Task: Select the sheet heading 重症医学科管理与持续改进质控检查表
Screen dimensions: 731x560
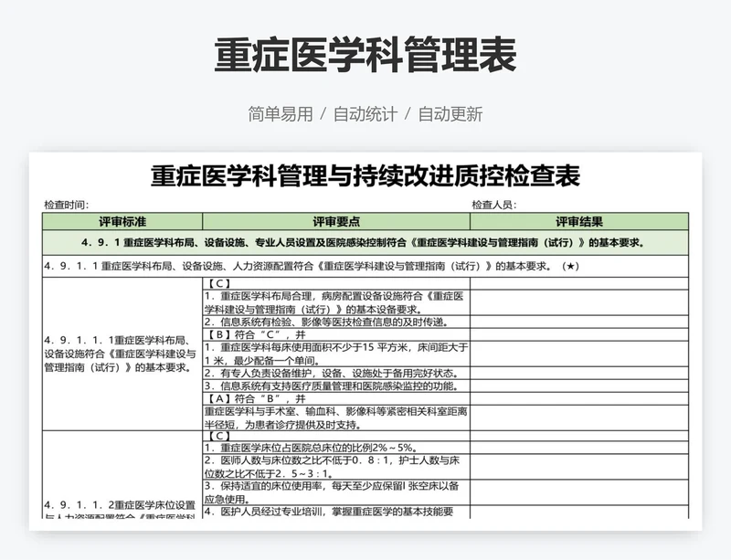Action: coord(365,176)
